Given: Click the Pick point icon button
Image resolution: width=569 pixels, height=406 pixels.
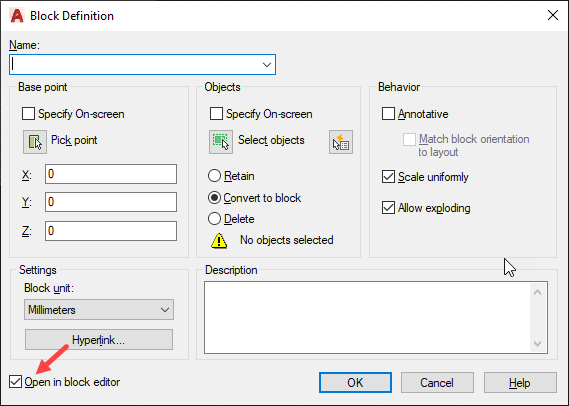Looking at the screenshot, I should (x=35, y=142).
